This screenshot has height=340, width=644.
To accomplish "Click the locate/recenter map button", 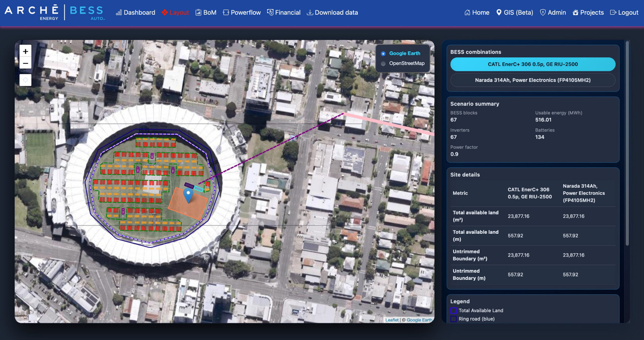I will (x=25, y=80).
